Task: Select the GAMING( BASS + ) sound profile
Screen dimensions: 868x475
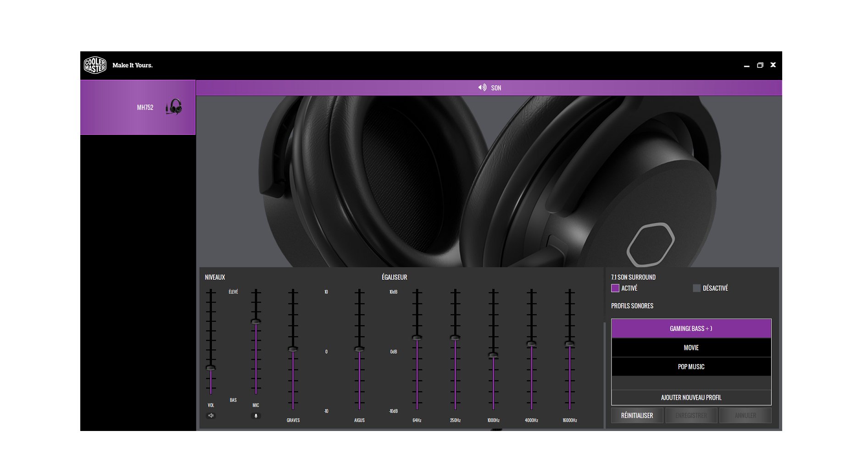Action: click(691, 328)
